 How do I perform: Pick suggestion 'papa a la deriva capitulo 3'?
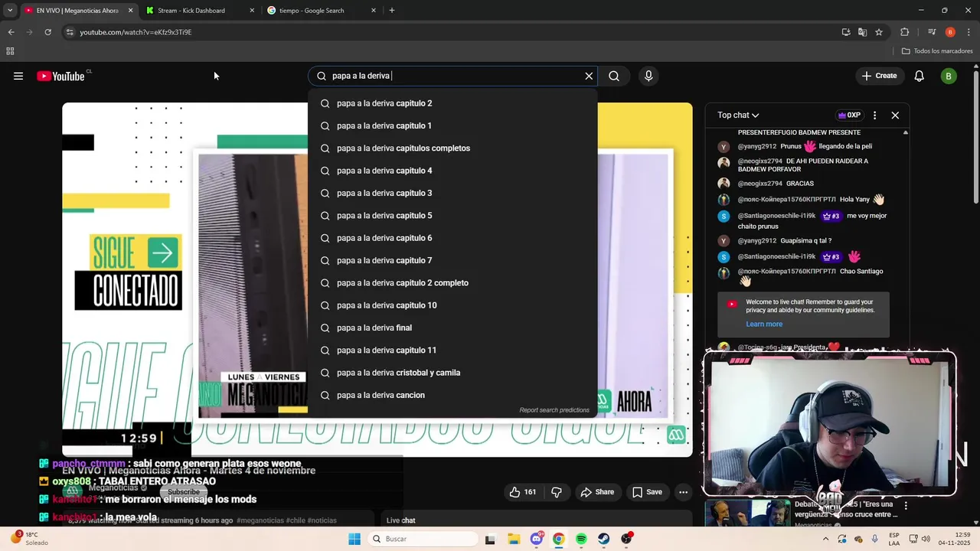[452, 193]
